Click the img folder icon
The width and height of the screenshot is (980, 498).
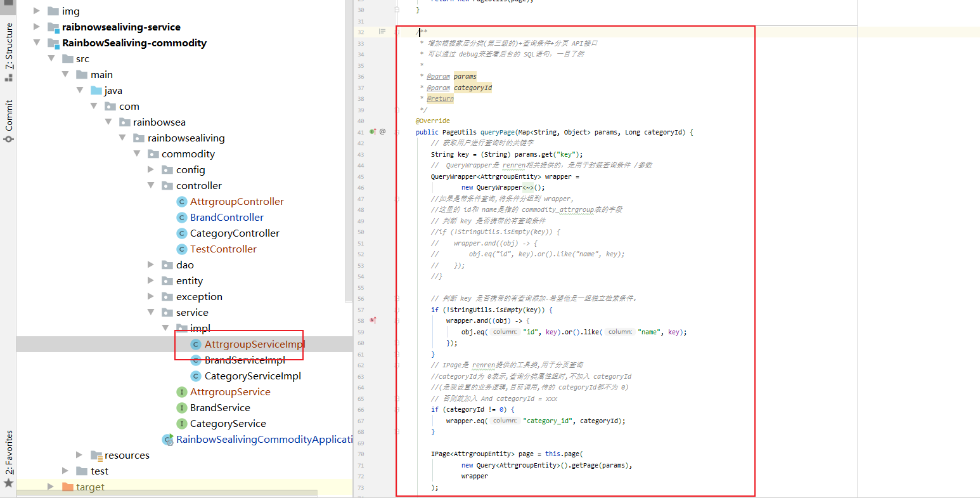tap(51, 11)
